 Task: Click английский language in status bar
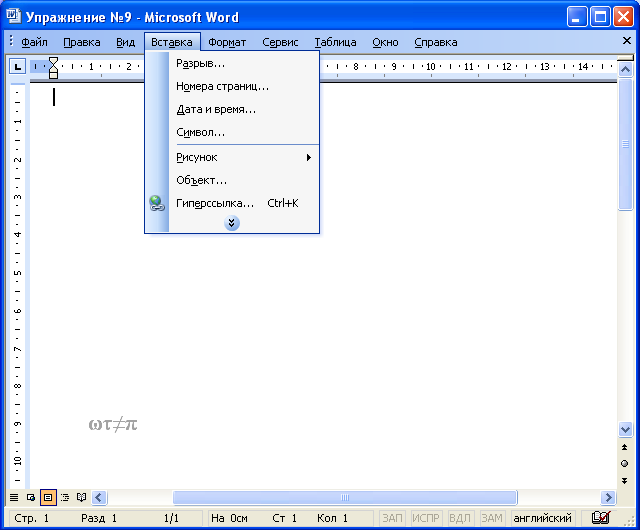[542, 518]
